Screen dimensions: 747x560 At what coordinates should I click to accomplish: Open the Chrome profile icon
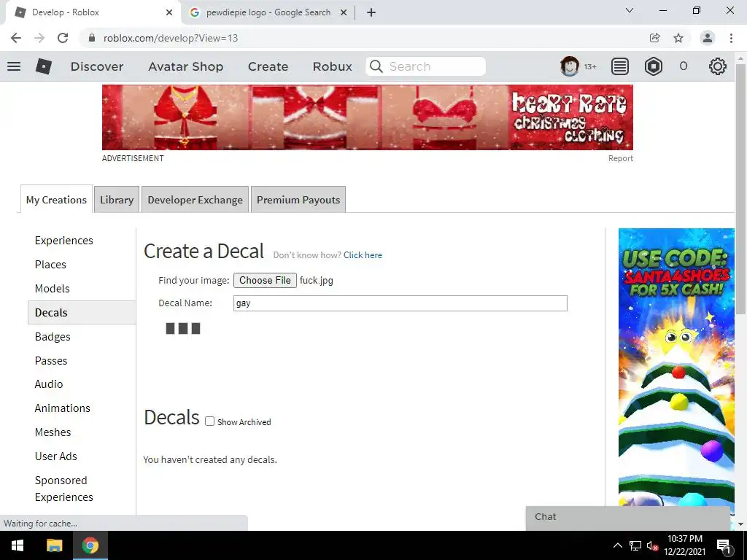[708, 38]
